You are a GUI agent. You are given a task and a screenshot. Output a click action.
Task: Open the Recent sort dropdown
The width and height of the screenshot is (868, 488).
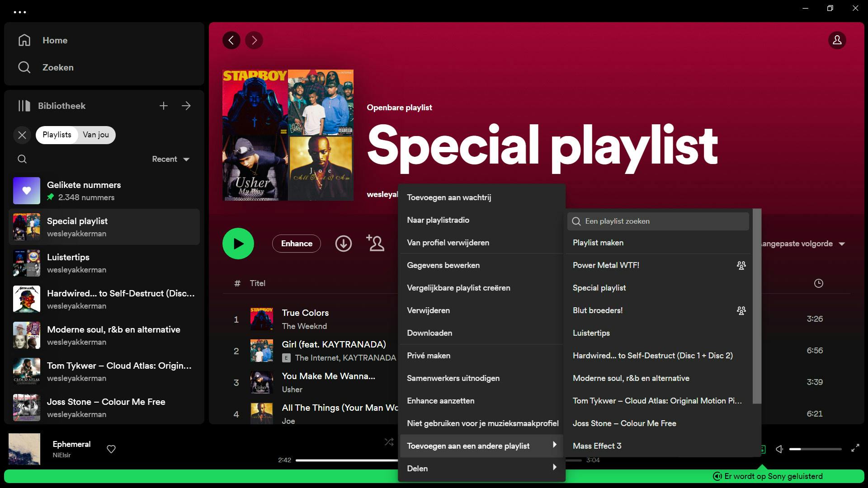point(170,159)
